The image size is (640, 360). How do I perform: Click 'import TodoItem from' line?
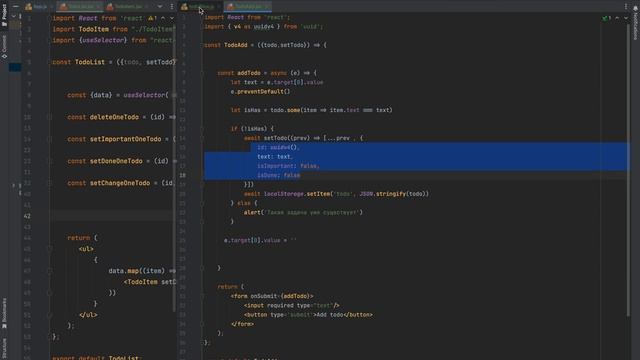point(114,29)
